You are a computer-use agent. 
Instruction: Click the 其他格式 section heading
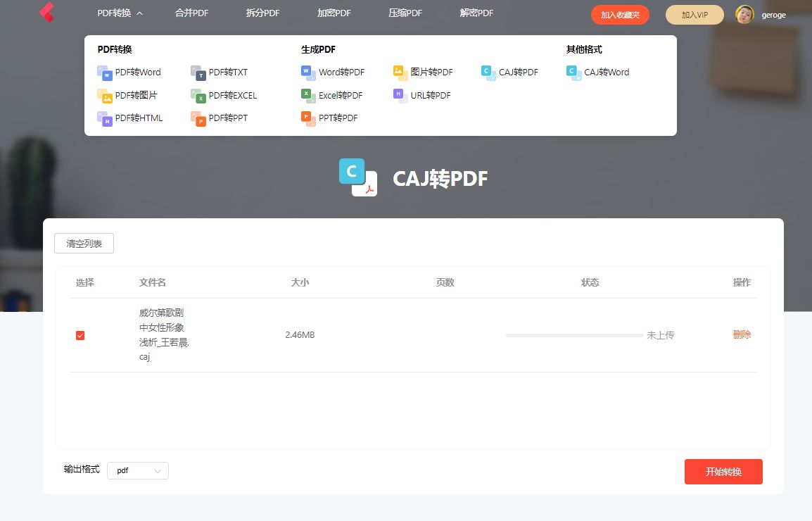584,50
